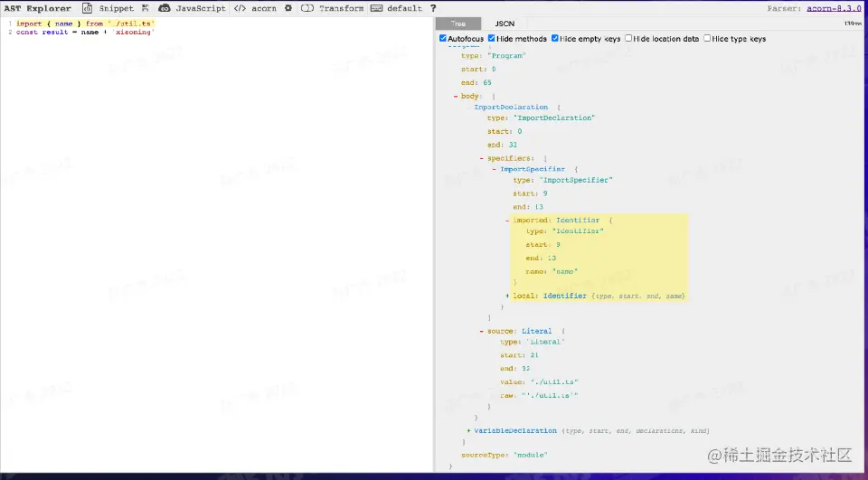Collapse the body array node
Viewport: 868px width, 480px height.
(x=456, y=97)
